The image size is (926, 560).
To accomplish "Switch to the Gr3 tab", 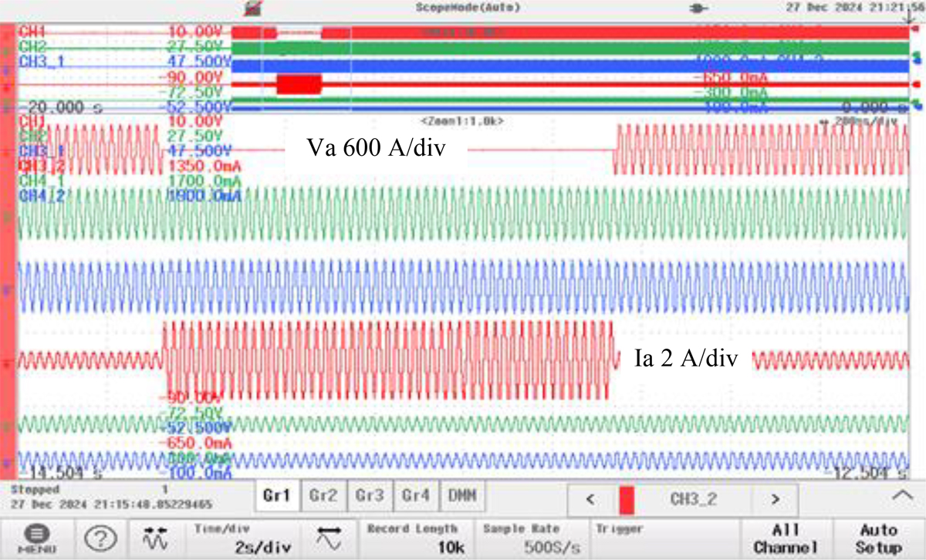I will (369, 498).
